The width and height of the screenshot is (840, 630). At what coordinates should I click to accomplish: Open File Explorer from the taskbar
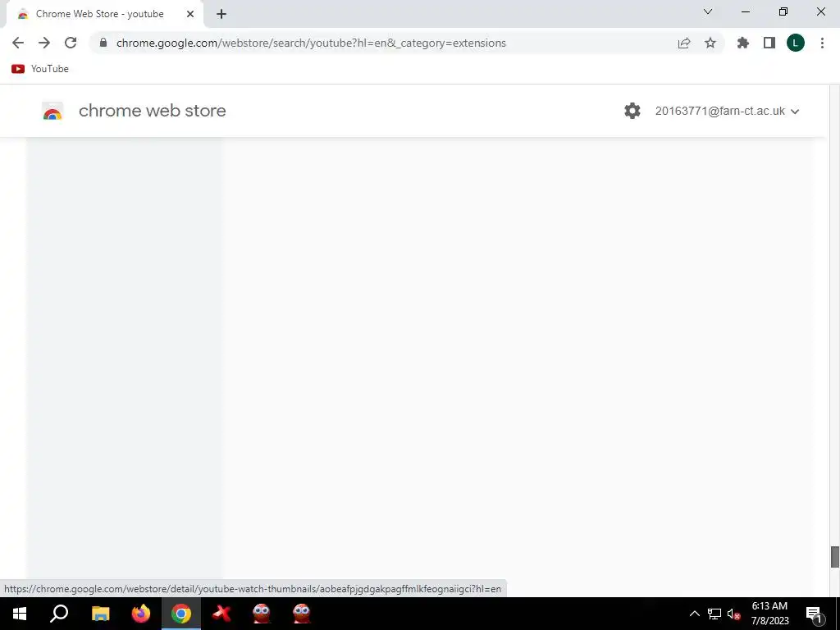pos(100,614)
